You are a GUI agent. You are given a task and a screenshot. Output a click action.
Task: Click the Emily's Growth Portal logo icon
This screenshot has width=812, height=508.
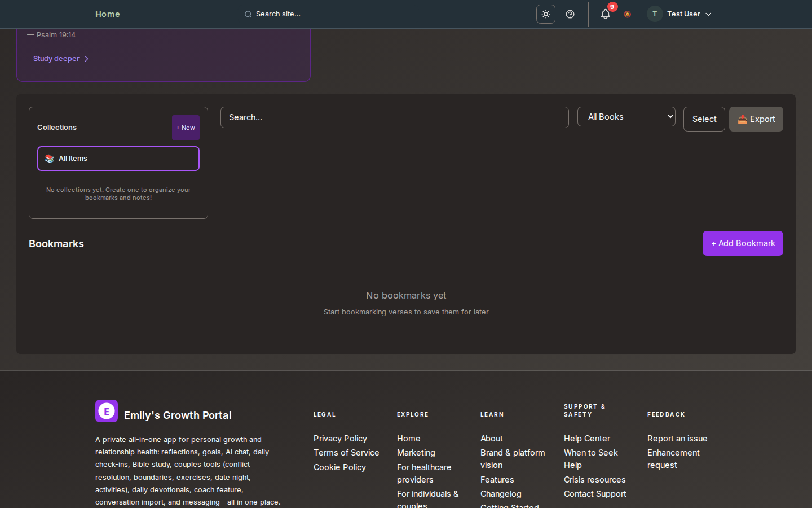click(x=107, y=411)
